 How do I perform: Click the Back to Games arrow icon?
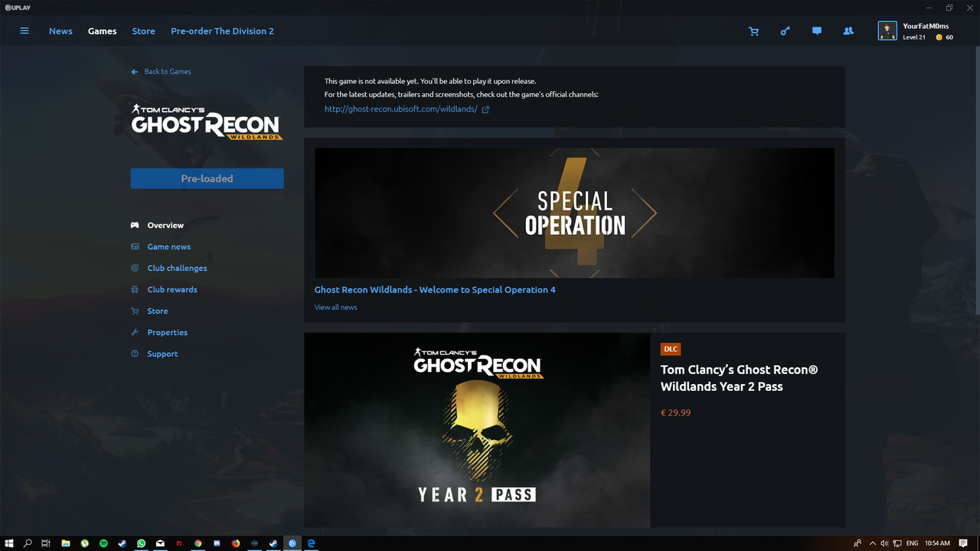[x=136, y=72]
